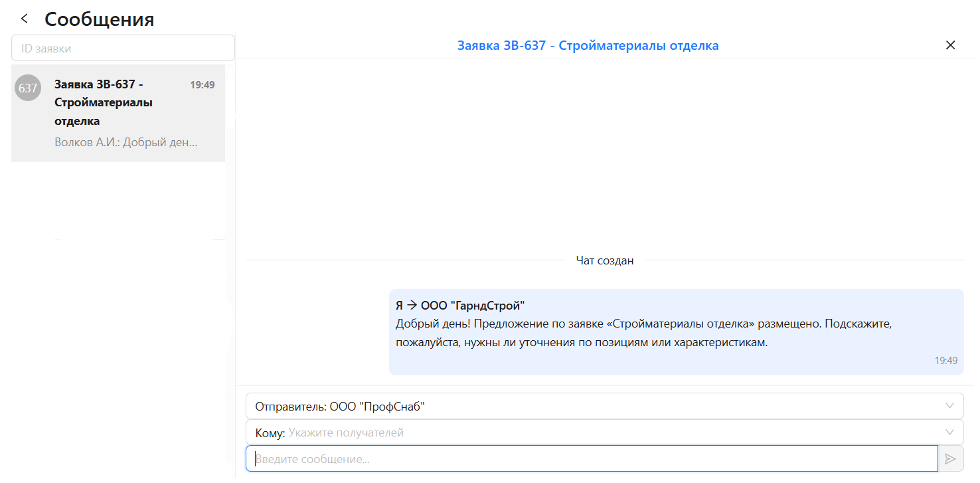This screenshot has height=483, width=980.
Task: Select the ID заявки search field
Action: [123, 48]
